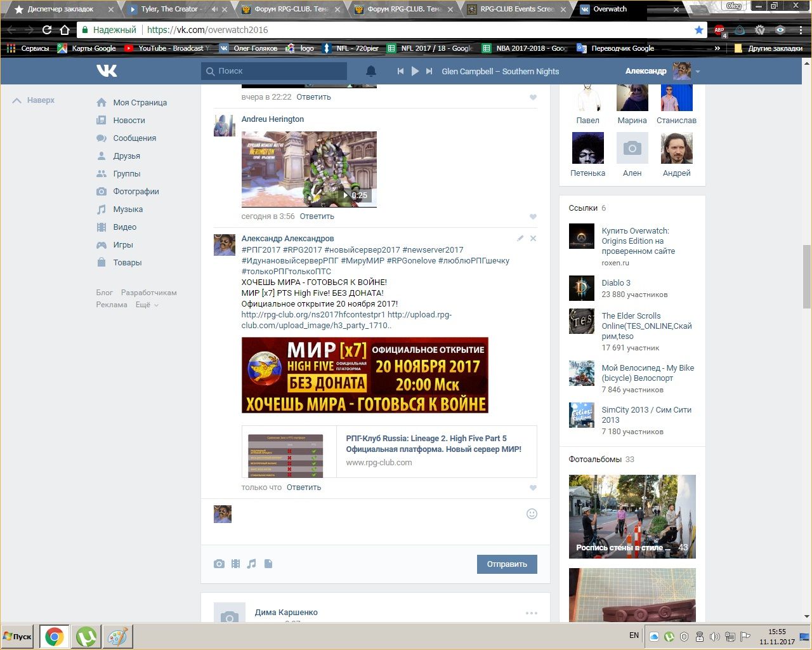Screen dimensions: 812x650
Task: Bookmark page with star icon in address bar
Action: (699, 30)
